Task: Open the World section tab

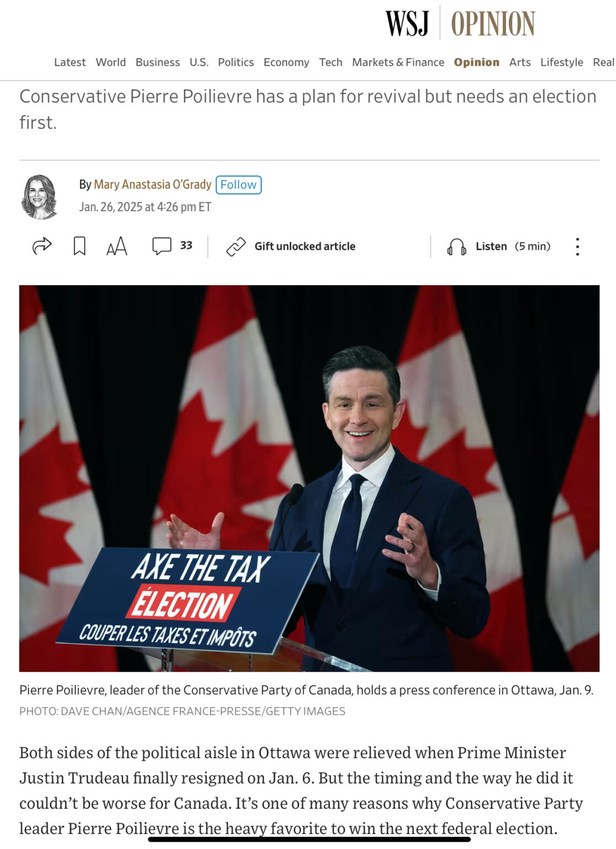Action: point(110,62)
